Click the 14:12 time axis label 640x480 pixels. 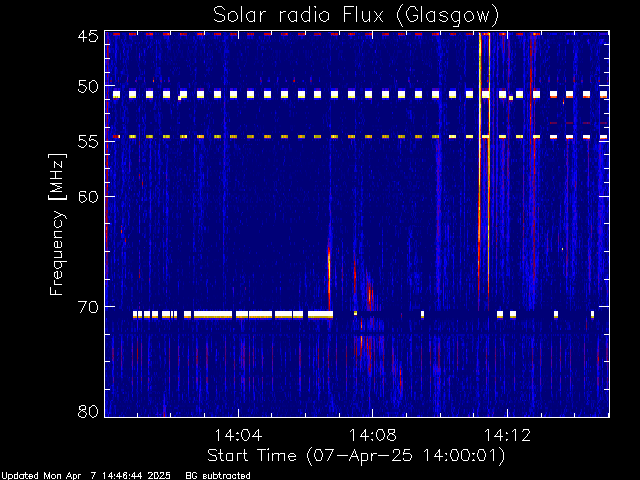[x=507, y=435]
